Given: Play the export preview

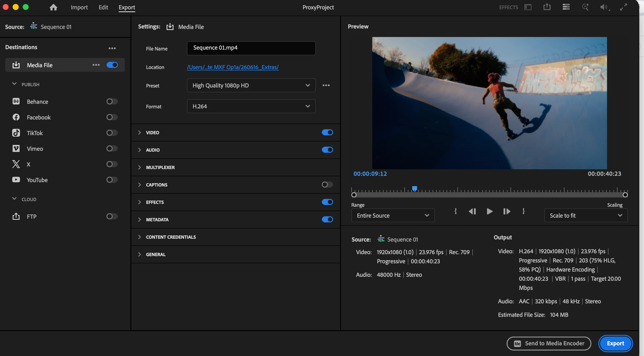Looking at the screenshot, I should 489,211.
